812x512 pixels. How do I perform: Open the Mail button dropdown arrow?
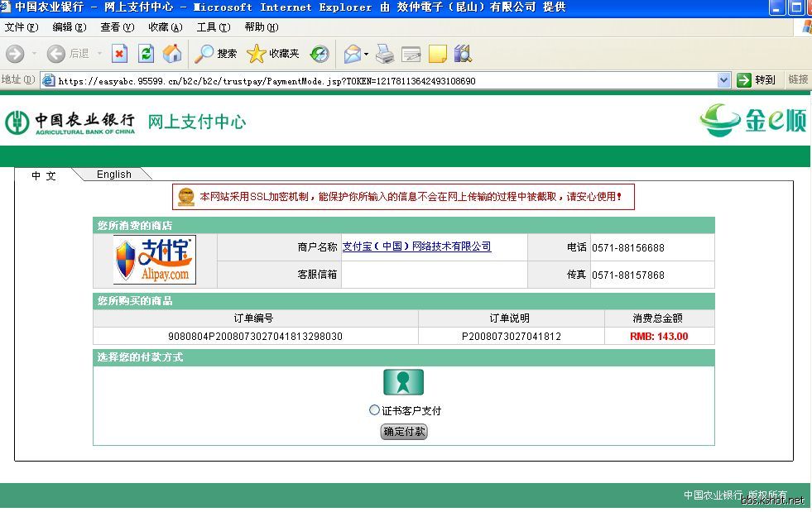pos(366,54)
